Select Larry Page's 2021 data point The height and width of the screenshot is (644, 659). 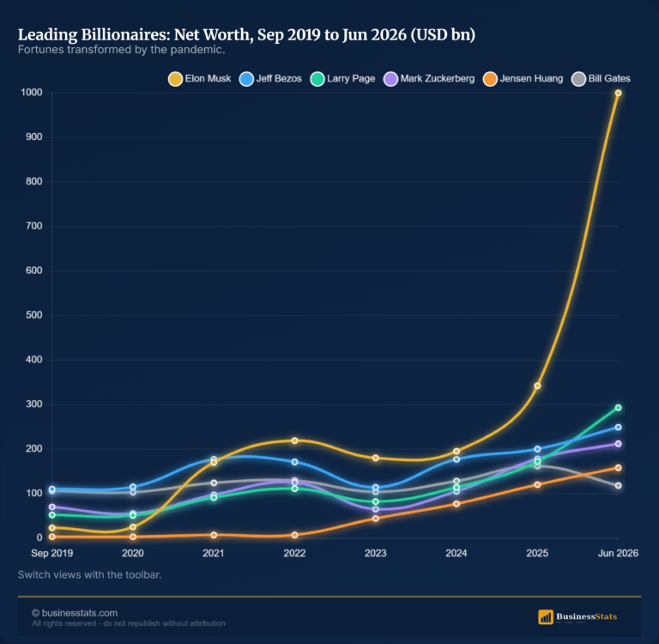(214, 498)
